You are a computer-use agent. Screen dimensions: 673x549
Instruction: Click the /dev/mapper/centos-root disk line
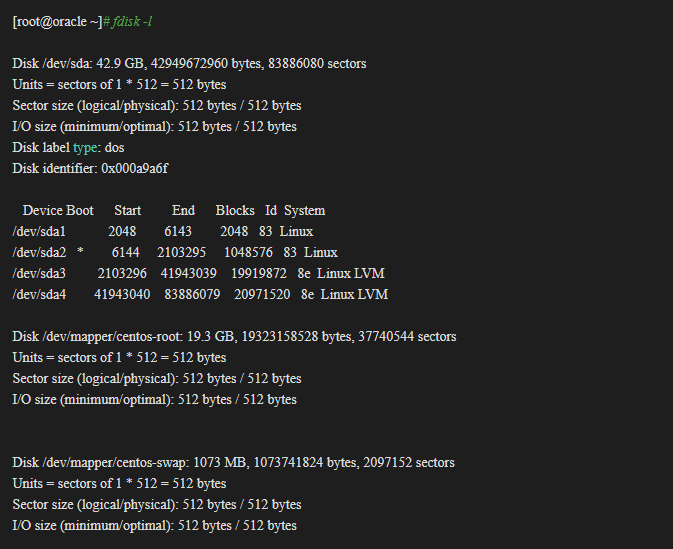tap(234, 337)
